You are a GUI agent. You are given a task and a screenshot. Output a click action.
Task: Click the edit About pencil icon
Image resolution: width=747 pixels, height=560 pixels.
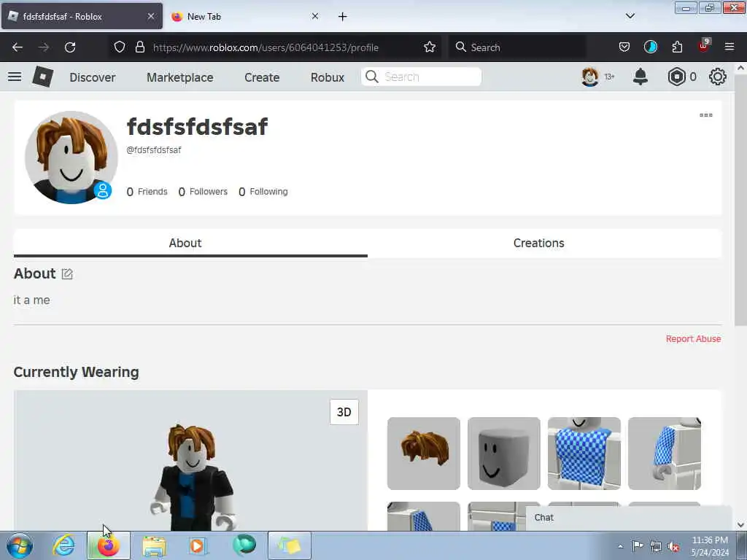click(x=67, y=274)
